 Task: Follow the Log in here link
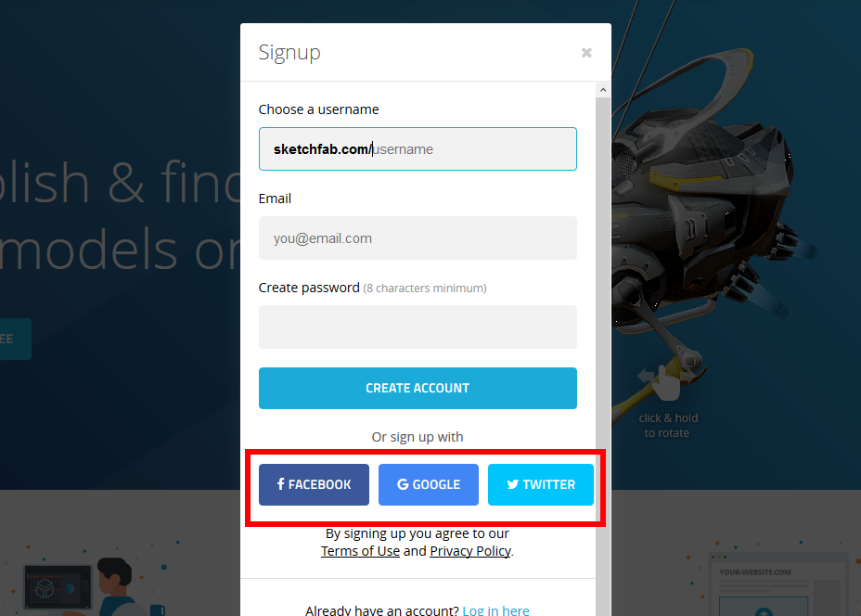pyautogui.click(x=495, y=610)
